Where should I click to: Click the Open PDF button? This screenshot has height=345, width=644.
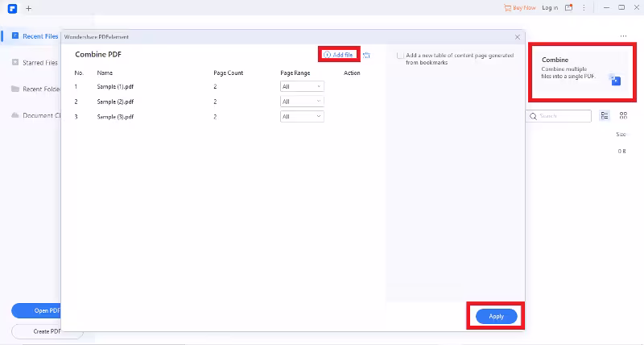click(x=38, y=310)
